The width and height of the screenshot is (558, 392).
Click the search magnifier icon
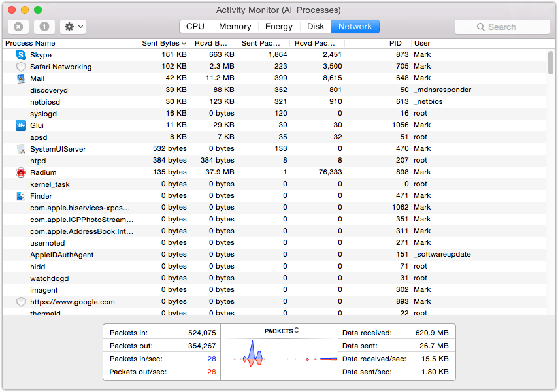click(x=480, y=27)
